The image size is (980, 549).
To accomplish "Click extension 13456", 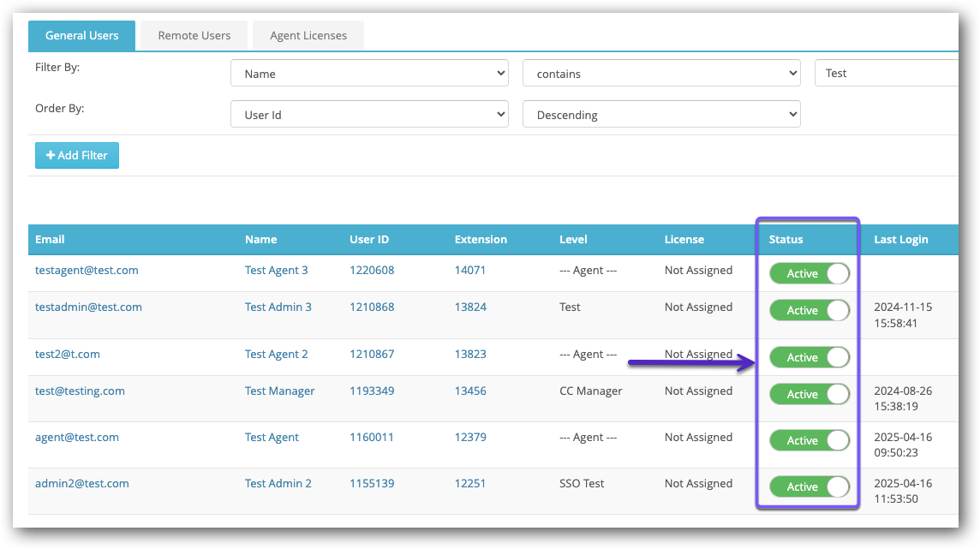I will [x=470, y=391].
